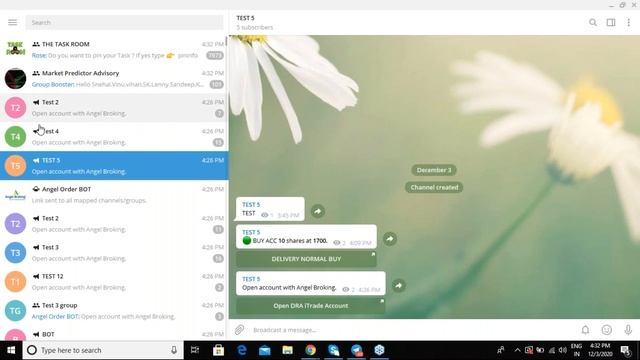The width and height of the screenshot is (640, 360).
Task: Click sender name on BUY ACC message
Action: click(x=251, y=232)
